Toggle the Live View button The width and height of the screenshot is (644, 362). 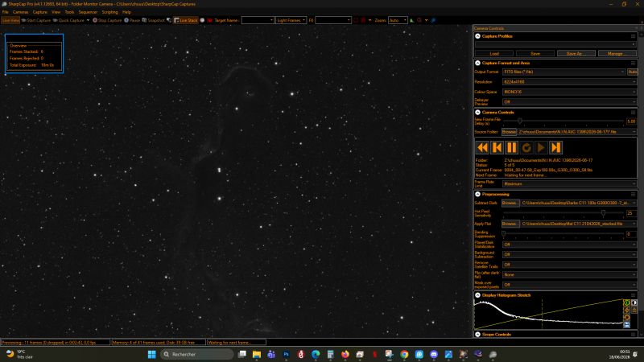(x=10, y=20)
